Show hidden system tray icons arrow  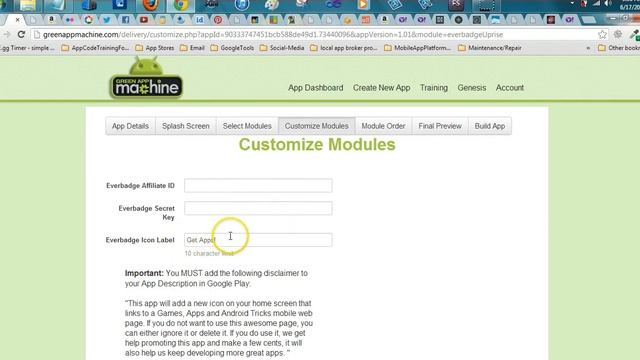tap(572, 3)
